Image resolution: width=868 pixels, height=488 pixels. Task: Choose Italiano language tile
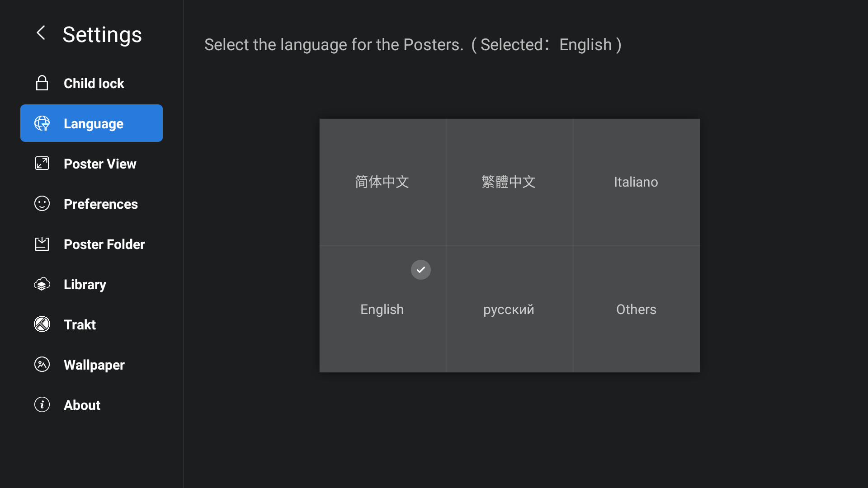pos(636,182)
